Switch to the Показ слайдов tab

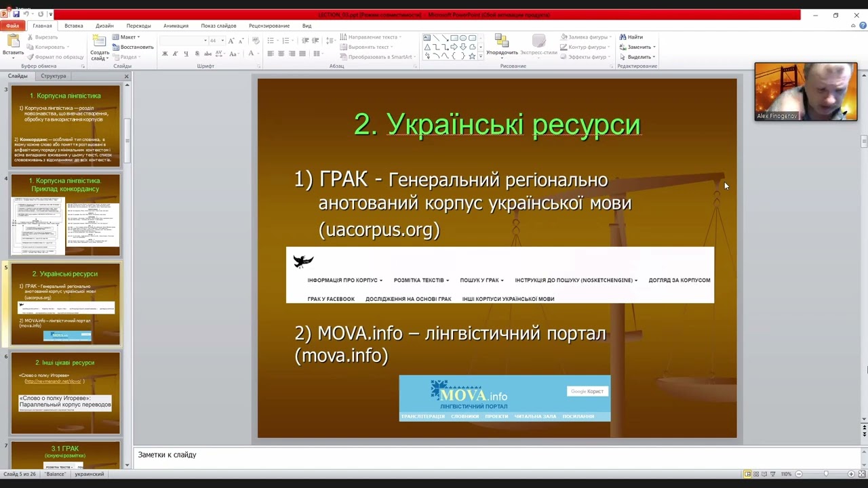click(x=218, y=26)
